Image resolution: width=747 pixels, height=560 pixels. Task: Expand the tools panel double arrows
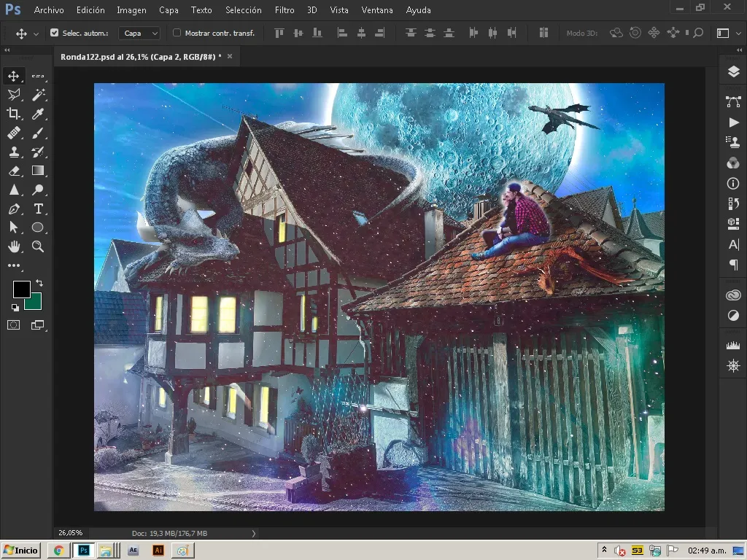tap(7, 50)
